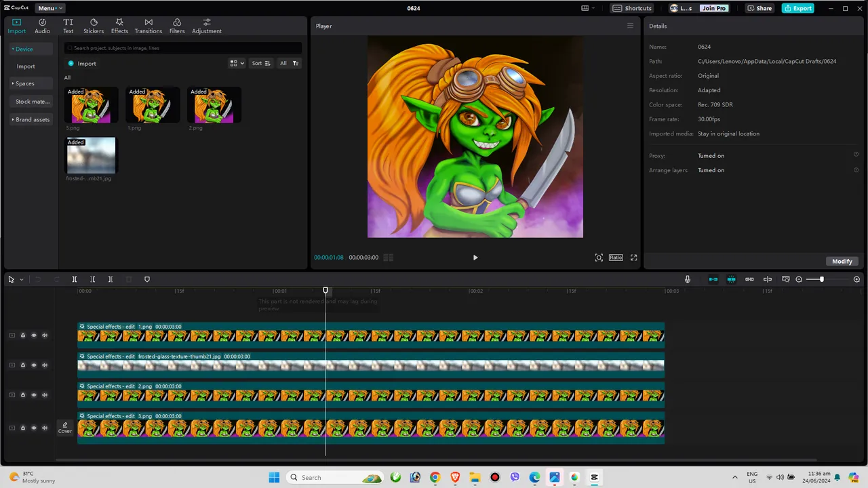Viewport: 868px width, 488px height.
Task: Zoom in timeline with plus icon
Action: (856, 279)
